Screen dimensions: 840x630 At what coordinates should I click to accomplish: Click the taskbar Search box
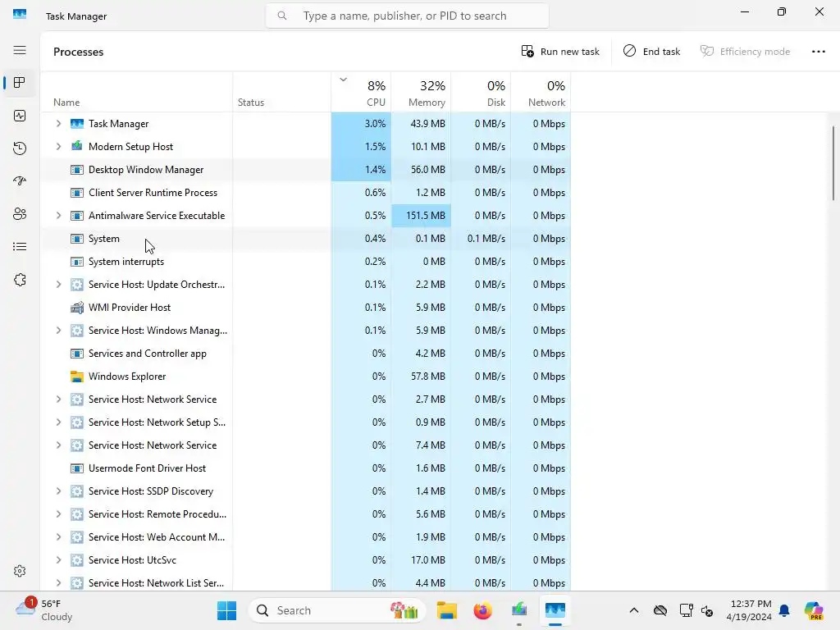click(x=337, y=610)
